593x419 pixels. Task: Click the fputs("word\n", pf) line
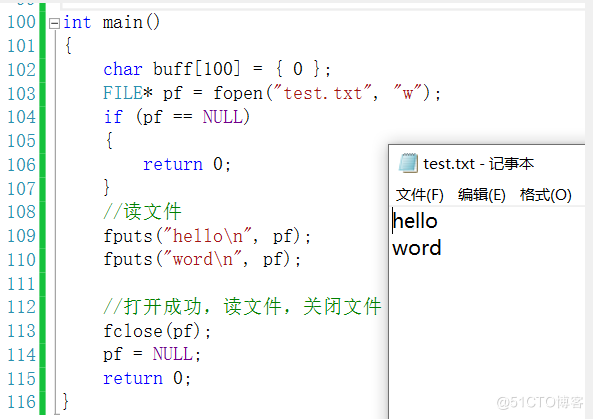202,260
